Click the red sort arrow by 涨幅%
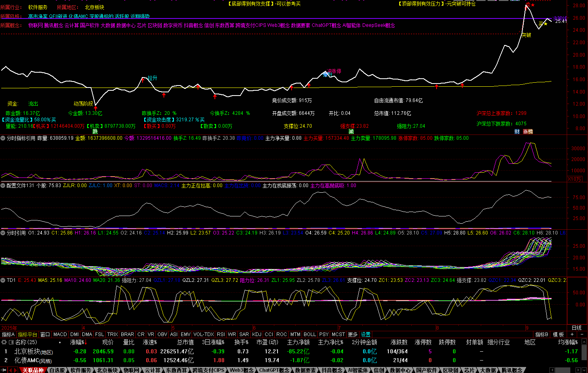 (x=86, y=342)
